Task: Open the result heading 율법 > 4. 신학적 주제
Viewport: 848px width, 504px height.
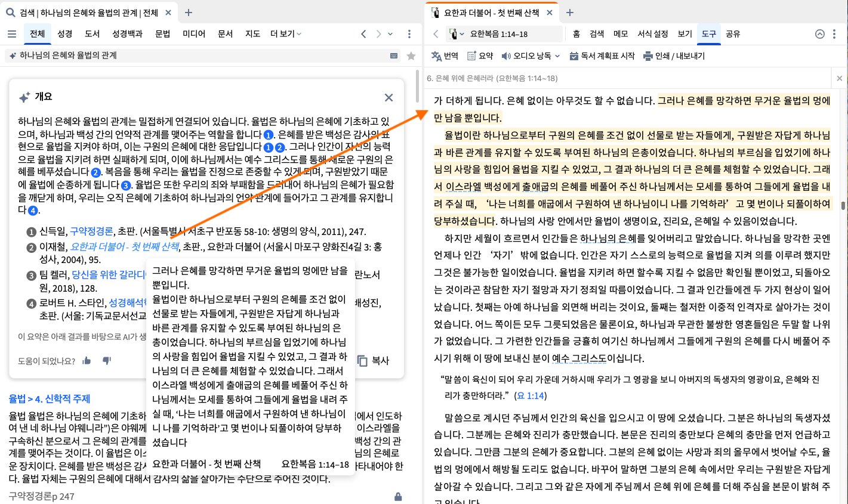Action: (49, 398)
